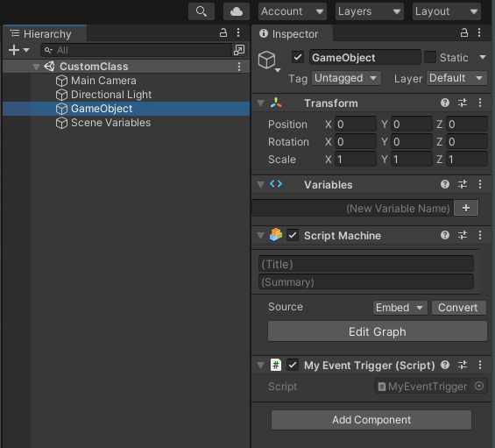
Task: Toggle the Static checkbox
Action: [x=429, y=57]
